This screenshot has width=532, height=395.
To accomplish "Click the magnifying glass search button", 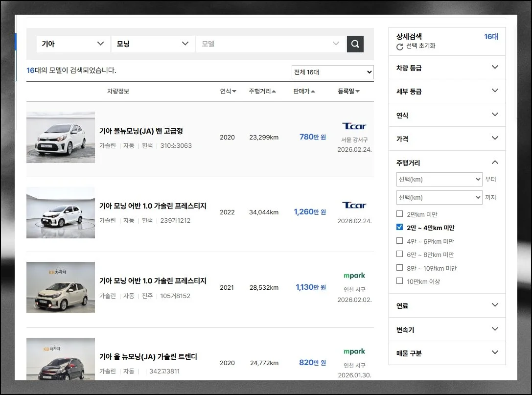I will pos(355,44).
